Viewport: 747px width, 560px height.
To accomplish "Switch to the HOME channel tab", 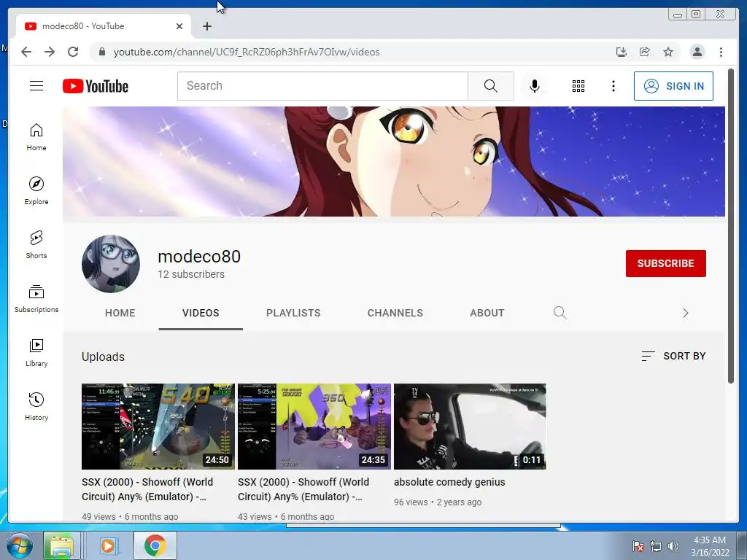I will 120,313.
